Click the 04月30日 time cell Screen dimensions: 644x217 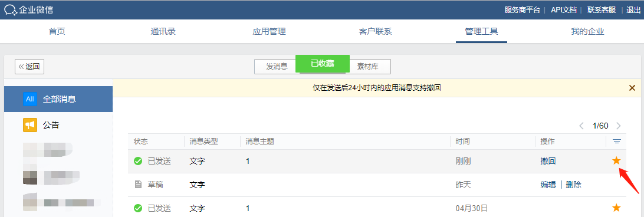tap(472, 208)
